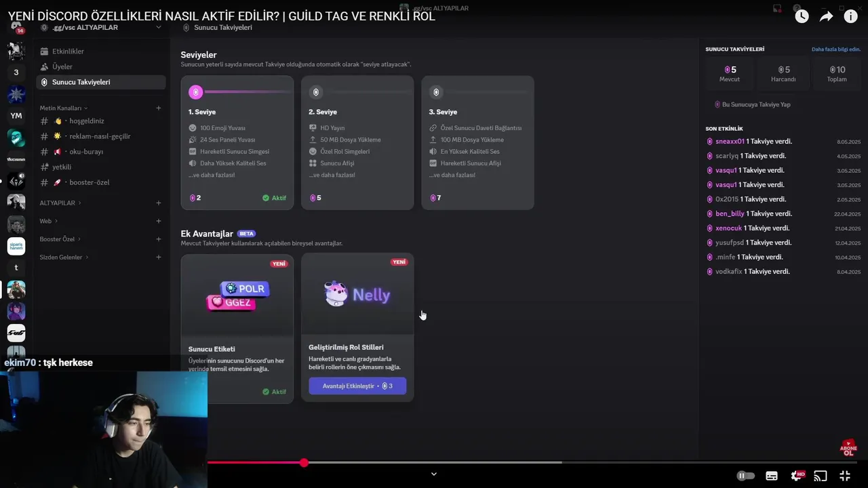Expand the ALTYAPILAR category
The height and width of the screenshot is (488, 868).
click(60, 203)
